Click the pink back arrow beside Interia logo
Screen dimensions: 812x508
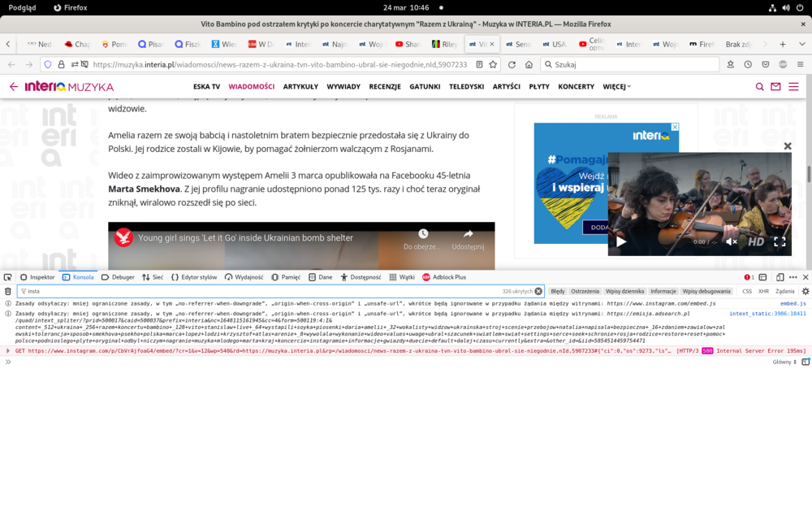(x=14, y=87)
